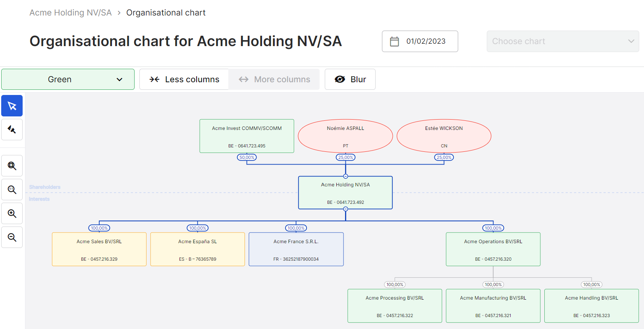The width and height of the screenshot is (644, 329).
Task: Activate the chart formatting tool below the pointer
Action: 12,130
